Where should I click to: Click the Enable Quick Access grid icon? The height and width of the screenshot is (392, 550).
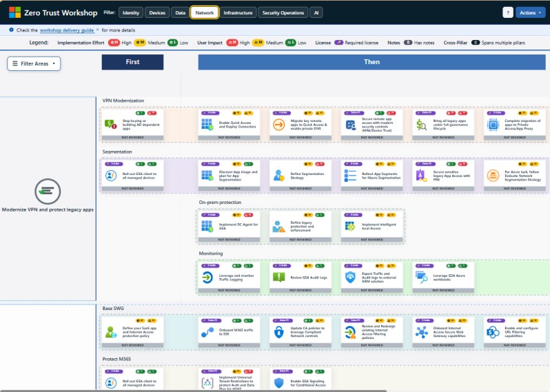coord(207,125)
